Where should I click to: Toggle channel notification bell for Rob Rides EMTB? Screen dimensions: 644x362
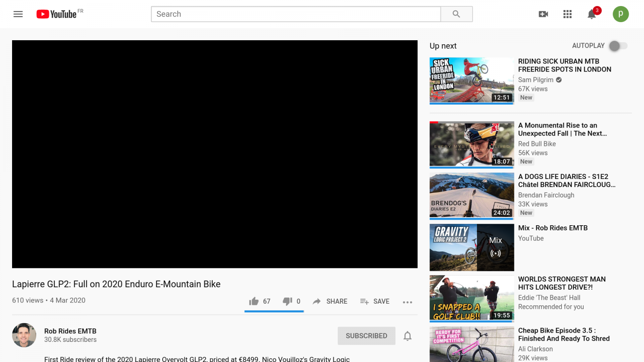tap(407, 336)
